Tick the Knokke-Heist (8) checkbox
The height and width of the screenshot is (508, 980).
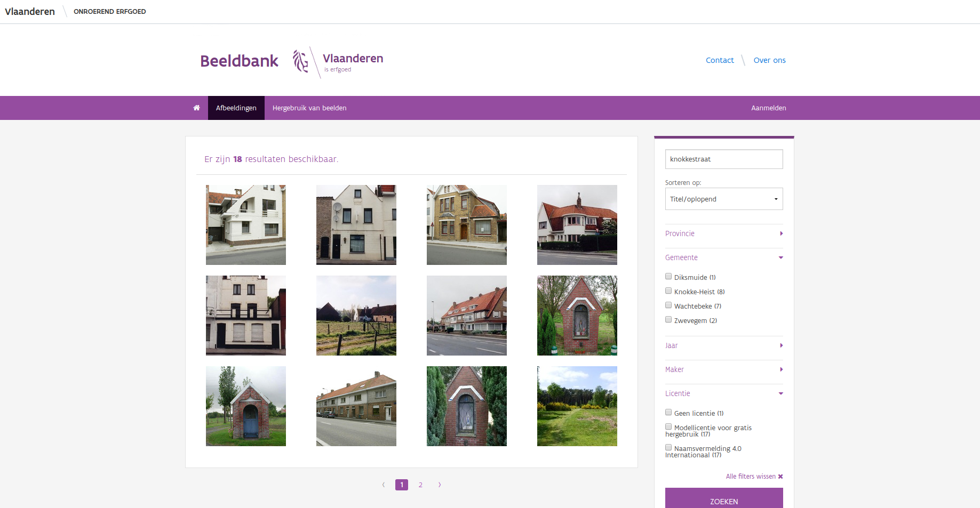point(668,291)
